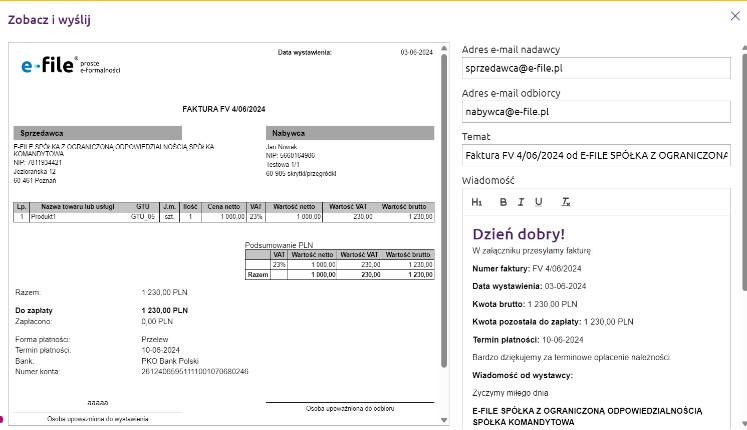
Task: Click the invoice preview scrollbar thumb
Action: pos(444,210)
